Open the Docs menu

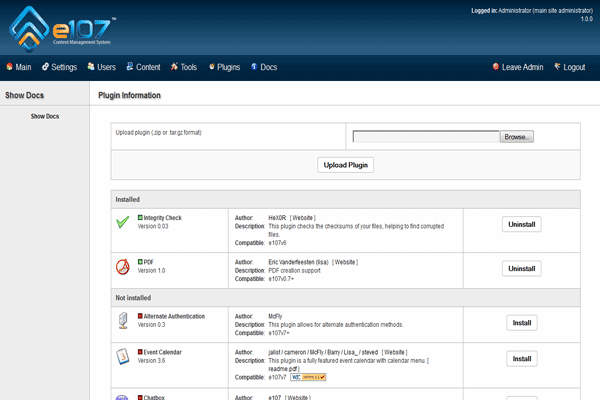264,67
